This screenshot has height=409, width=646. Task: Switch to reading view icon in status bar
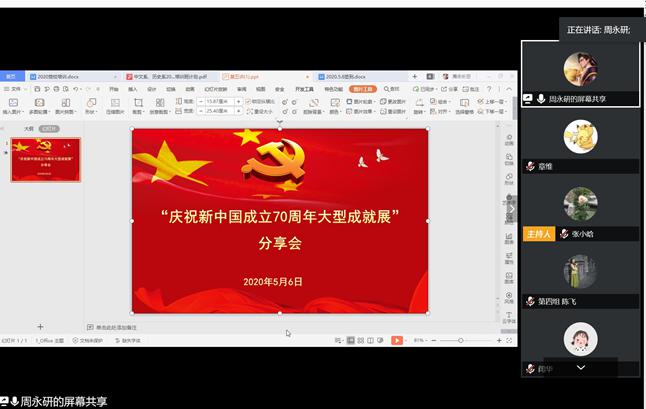pyautogui.click(x=370, y=340)
